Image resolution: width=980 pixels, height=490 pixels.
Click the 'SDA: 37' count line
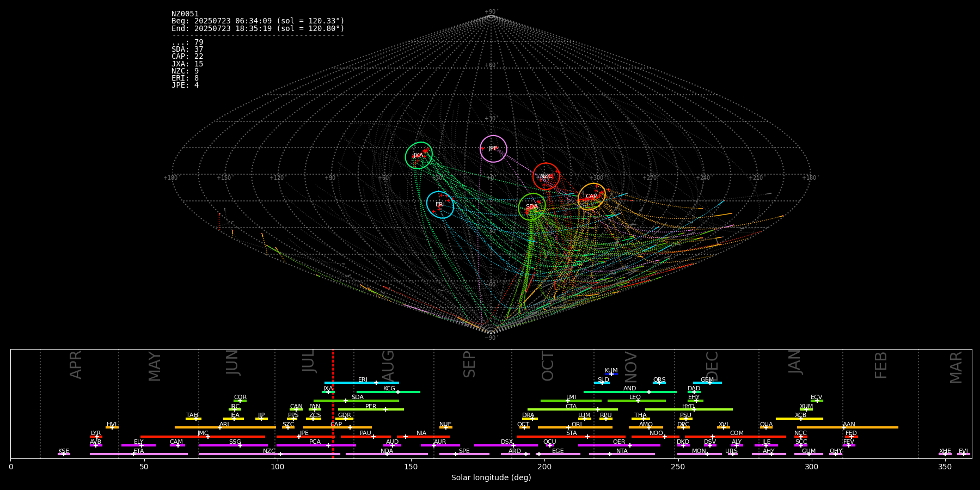pyautogui.click(x=187, y=50)
